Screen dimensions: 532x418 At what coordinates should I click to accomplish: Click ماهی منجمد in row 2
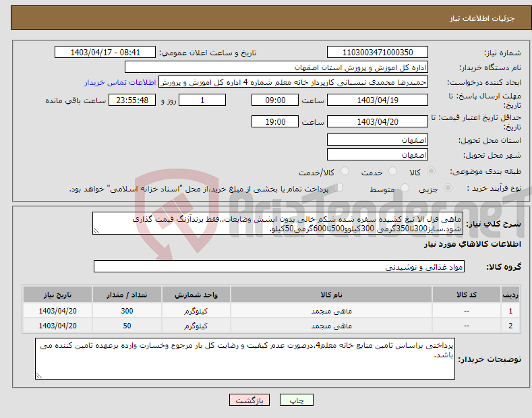click(x=331, y=326)
